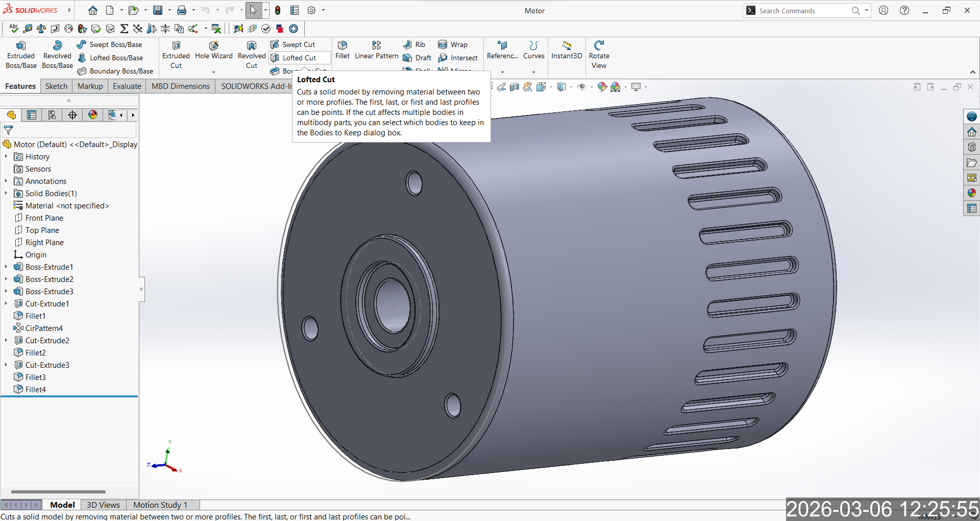Viewport: 980px width, 521px height.
Task: Expand the History tree node
Action: (6, 157)
